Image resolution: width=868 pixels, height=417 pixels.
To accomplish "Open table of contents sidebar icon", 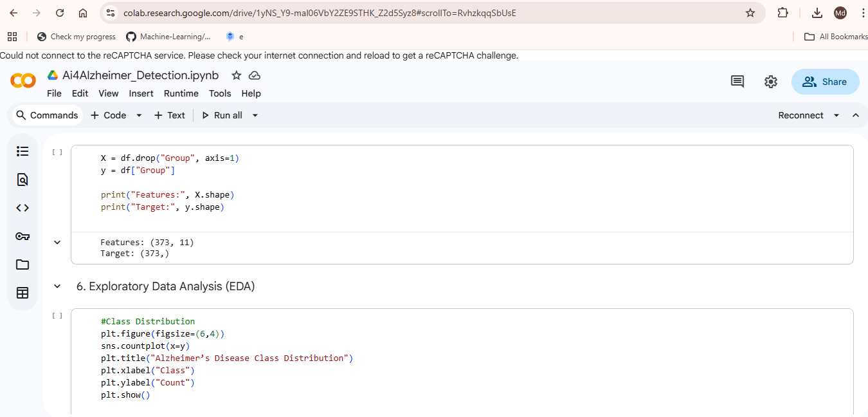I will pyautogui.click(x=23, y=151).
